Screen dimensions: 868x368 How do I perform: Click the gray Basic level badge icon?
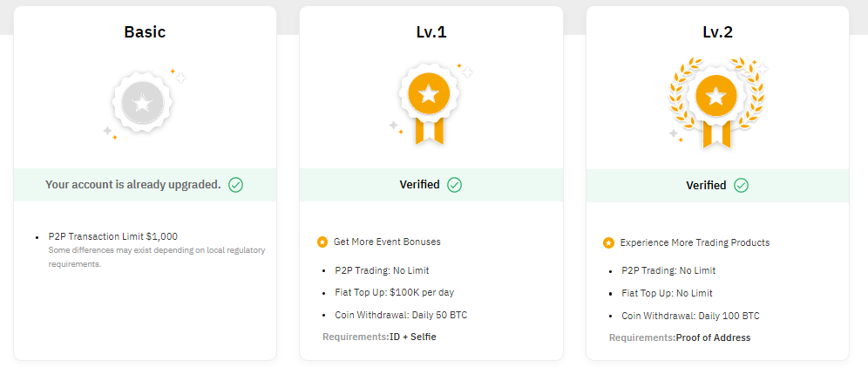(143, 103)
